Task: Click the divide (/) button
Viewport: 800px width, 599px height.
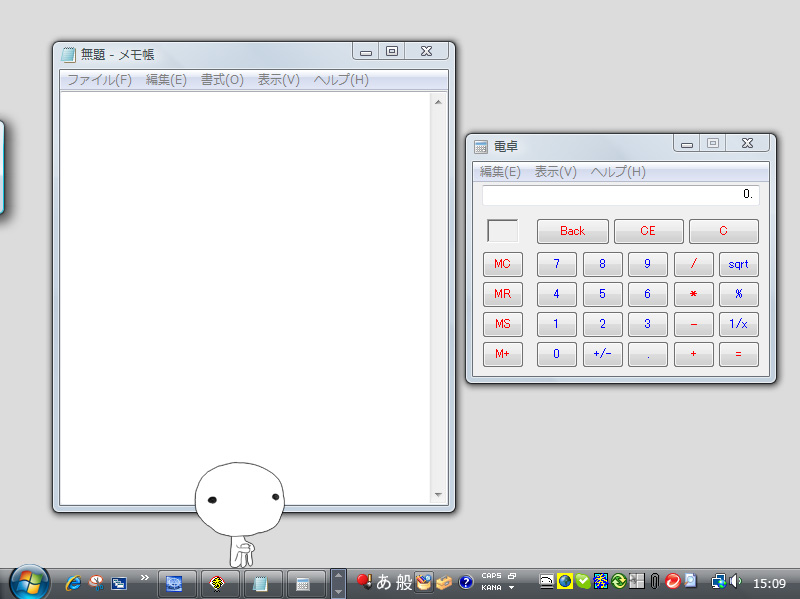Action: pyautogui.click(x=693, y=264)
